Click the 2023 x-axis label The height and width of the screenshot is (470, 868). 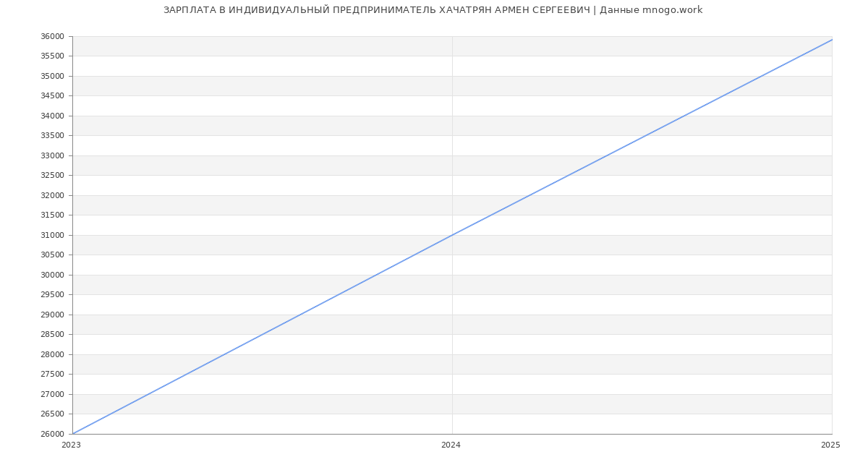pyautogui.click(x=71, y=445)
